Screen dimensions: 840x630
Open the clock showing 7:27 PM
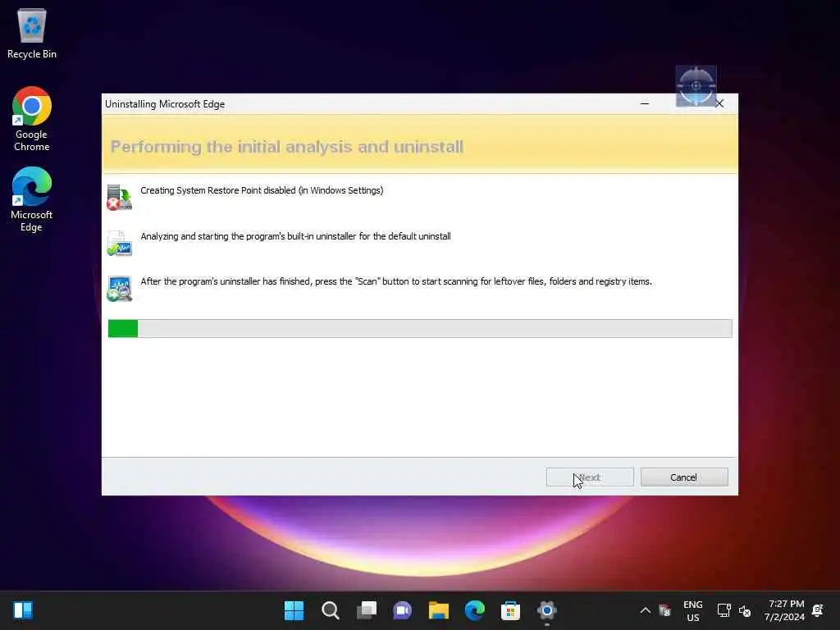coord(785,610)
